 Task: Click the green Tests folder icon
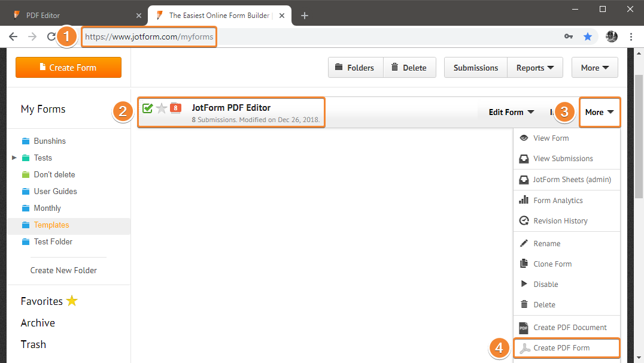[26, 158]
